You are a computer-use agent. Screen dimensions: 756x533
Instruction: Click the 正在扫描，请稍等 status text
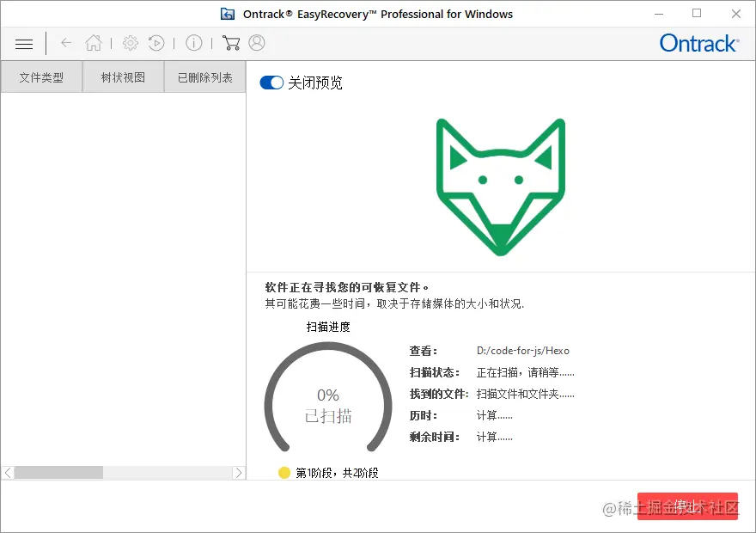coord(526,372)
